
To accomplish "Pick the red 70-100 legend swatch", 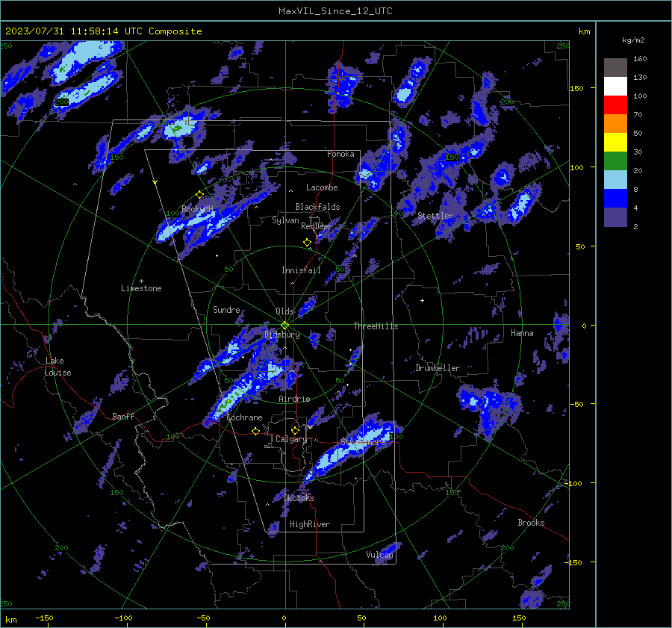I will point(615,105).
